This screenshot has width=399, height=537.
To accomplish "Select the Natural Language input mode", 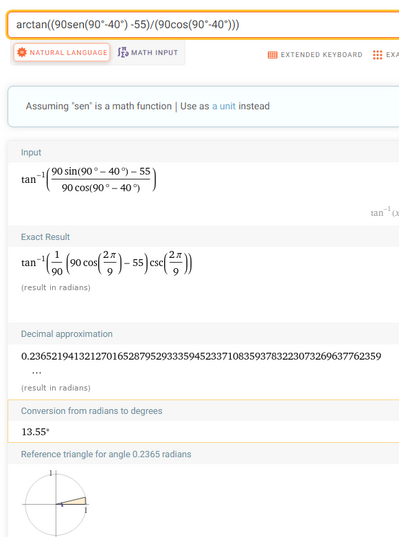I will click(x=62, y=52).
